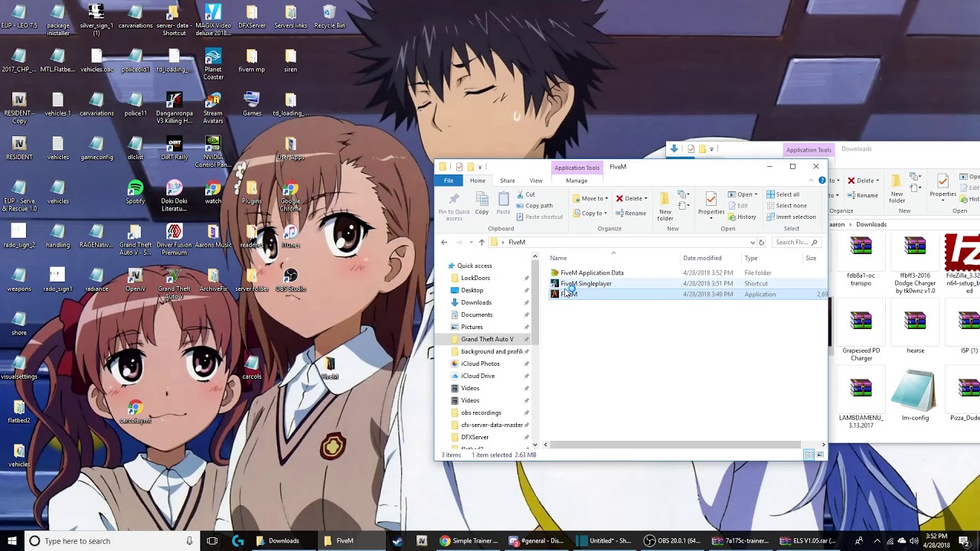Click Copy path in the Clipboard group
The width and height of the screenshot is (980, 551).
click(x=534, y=206)
